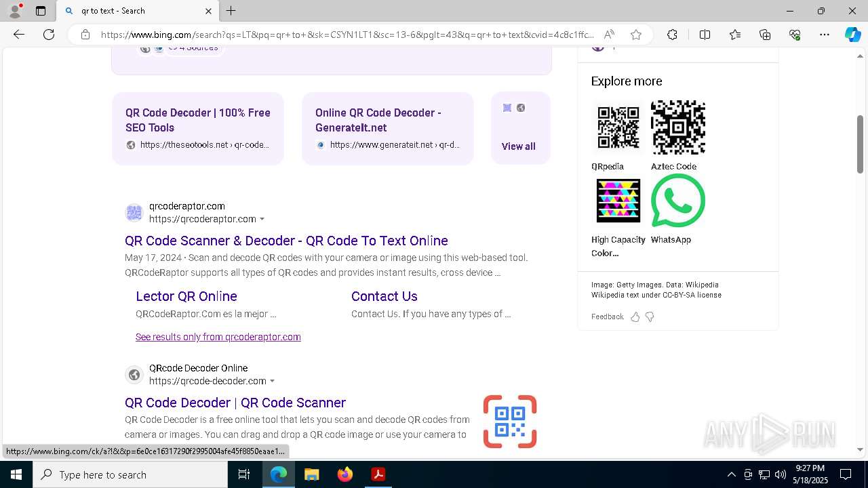
Task: Click the address bar URL field
Action: point(347,35)
